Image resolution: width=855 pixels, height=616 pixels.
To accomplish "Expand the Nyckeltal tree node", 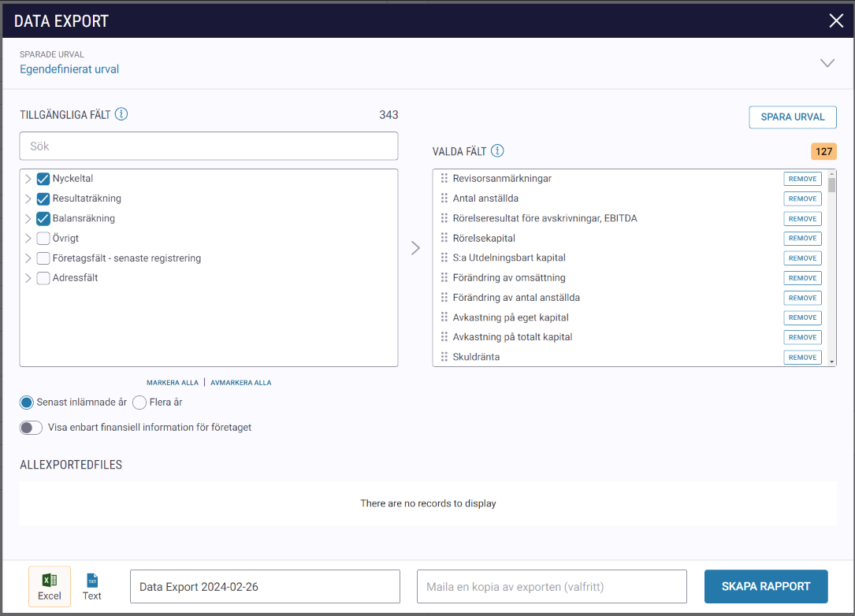I will pos(28,179).
